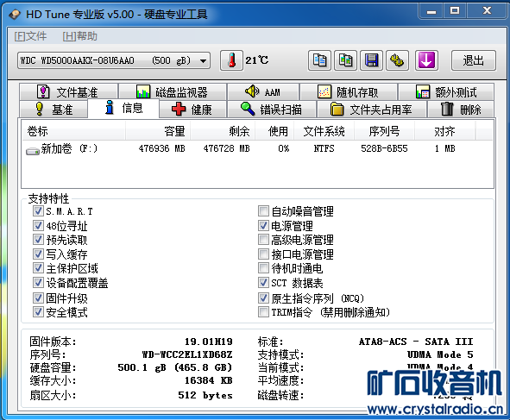Click the drive icon beside 新加卷 (F:)
Image resolution: width=510 pixels, height=420 pixels.
coord(33,151)
